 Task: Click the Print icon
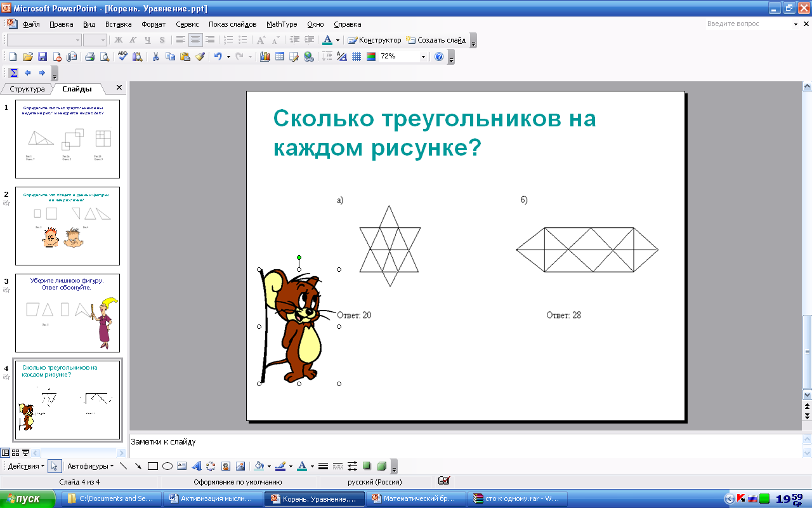pyautogui.click(x=89, y=57)
